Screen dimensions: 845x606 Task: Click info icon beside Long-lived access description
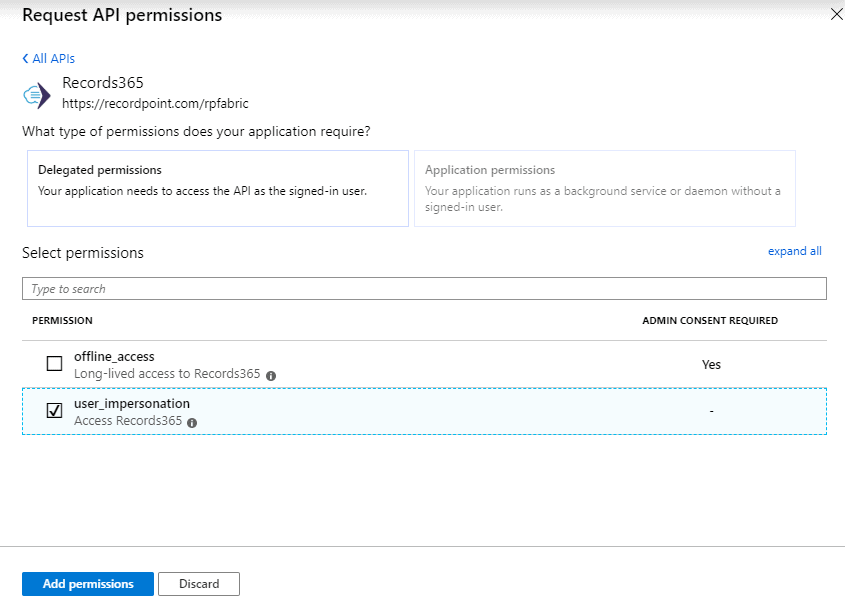(271, 375)
